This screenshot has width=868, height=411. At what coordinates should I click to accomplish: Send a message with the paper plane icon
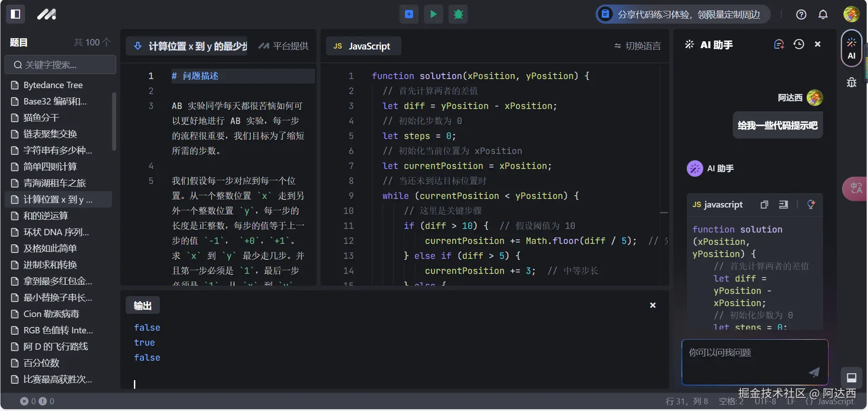point(814,372)
